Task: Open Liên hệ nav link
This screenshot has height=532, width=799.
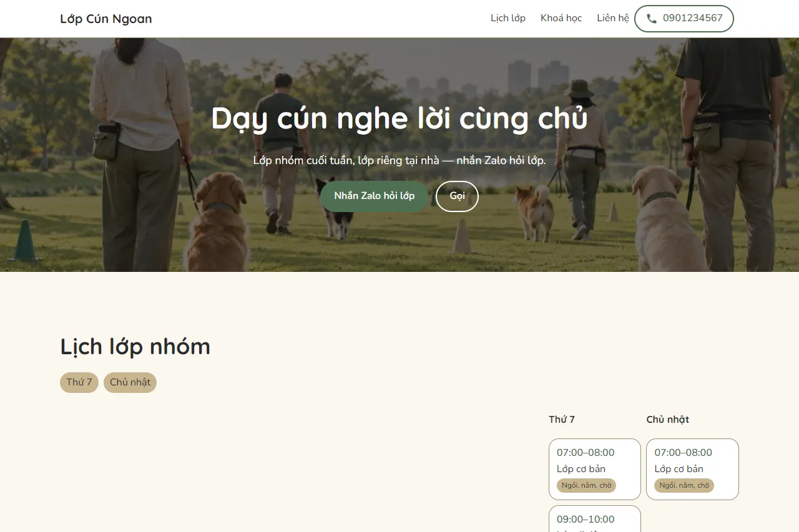Action: click(x=613, y=18)
